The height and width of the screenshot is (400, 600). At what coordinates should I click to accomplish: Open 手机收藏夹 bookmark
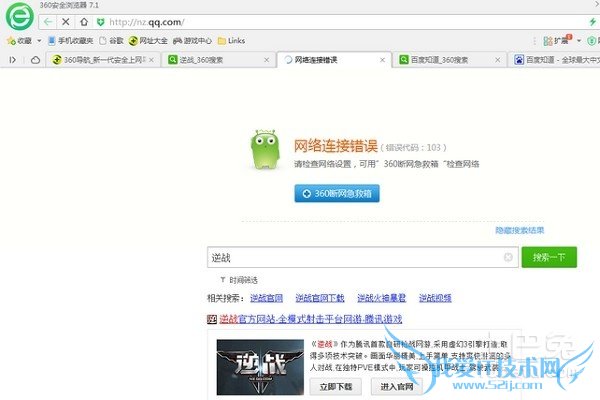pos(71,41)
